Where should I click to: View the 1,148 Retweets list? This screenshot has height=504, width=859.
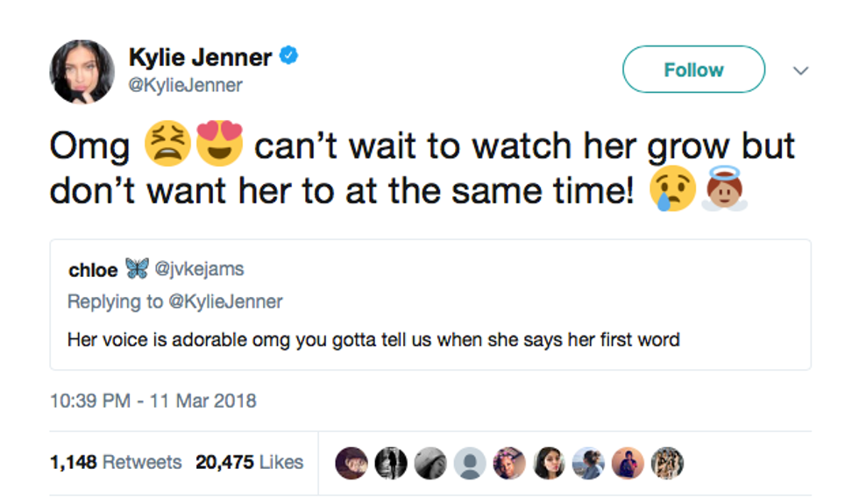pos(115,462)
